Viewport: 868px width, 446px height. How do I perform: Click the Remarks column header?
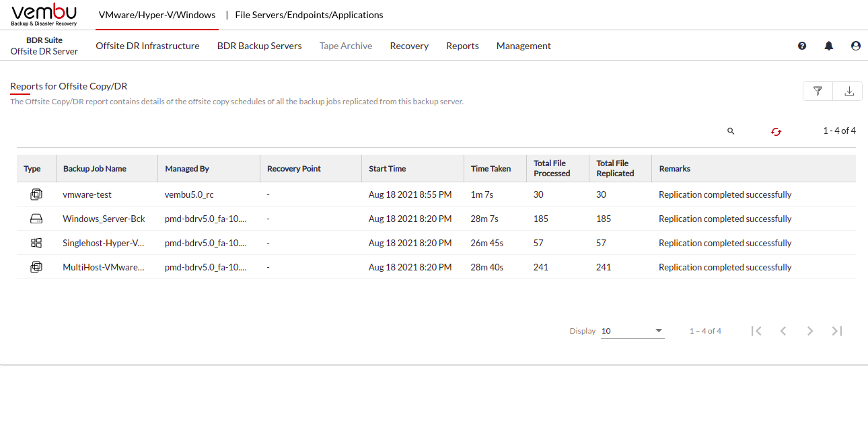675,169
